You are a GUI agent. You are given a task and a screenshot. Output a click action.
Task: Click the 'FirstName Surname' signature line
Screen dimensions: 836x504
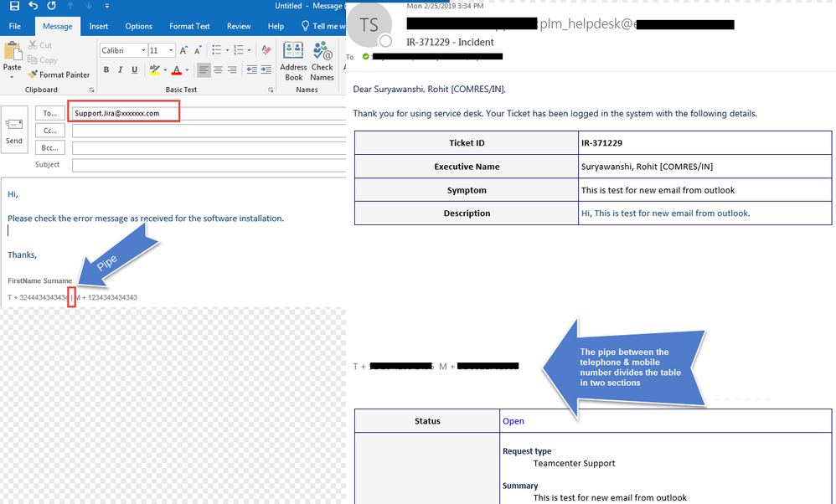coord(40,280)
